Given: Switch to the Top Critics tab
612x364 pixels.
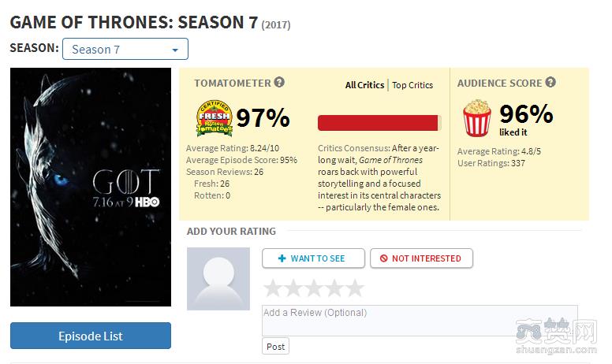Looking at the screenshot, I should click(412, 85).
